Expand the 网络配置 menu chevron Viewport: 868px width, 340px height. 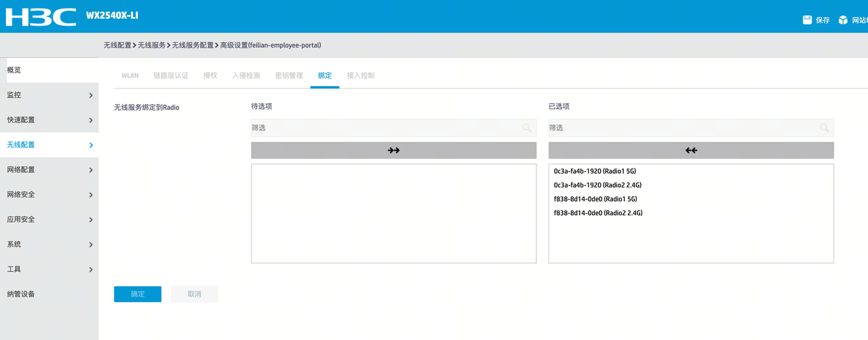tap(91, 170)
